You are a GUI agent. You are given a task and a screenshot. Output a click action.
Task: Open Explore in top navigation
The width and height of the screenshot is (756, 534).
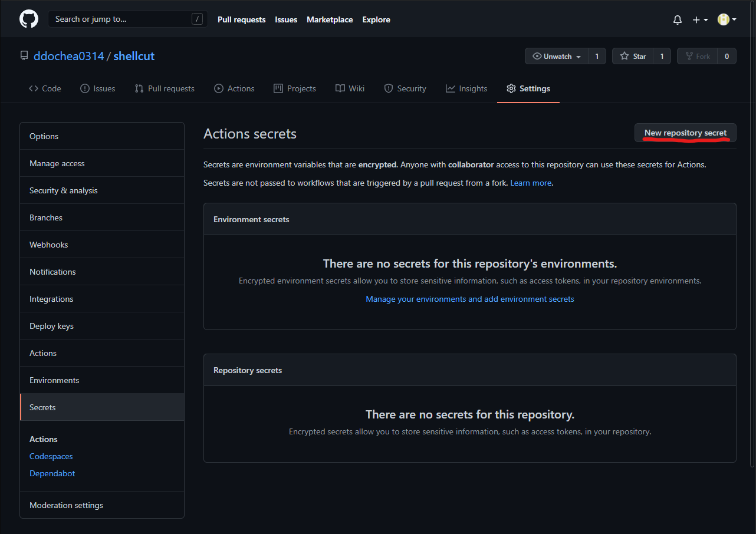[x=376, y=19]
